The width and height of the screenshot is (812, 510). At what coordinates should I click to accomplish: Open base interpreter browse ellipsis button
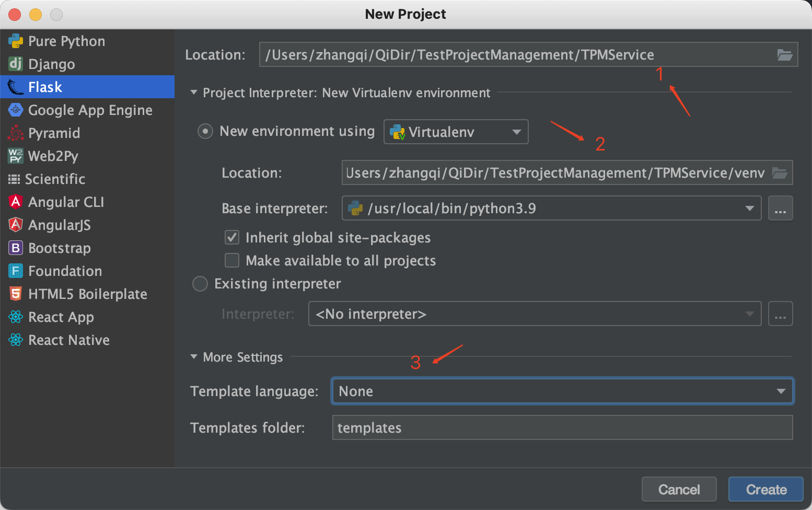(780, 208)
